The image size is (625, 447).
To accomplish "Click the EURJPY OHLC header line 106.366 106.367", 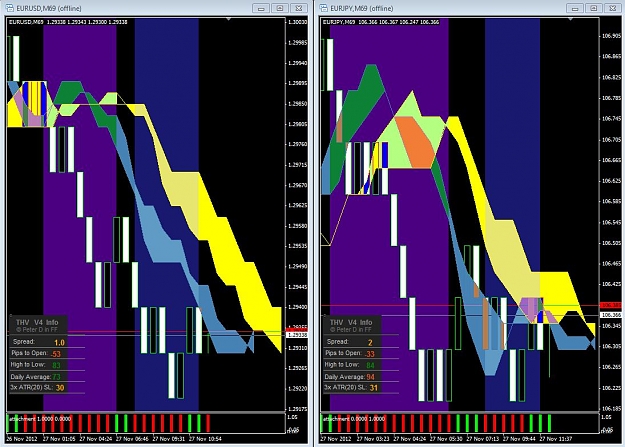I will 381,22.
